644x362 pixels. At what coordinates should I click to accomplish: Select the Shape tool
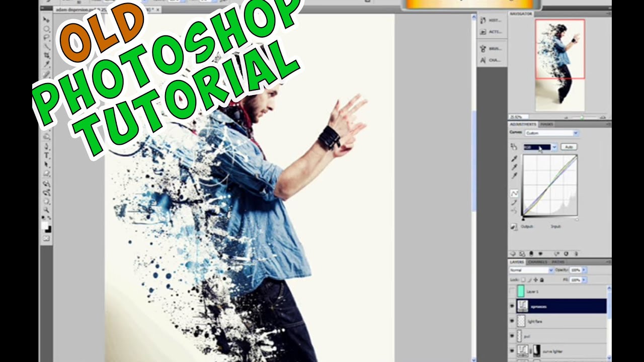(x=46, y=173)
